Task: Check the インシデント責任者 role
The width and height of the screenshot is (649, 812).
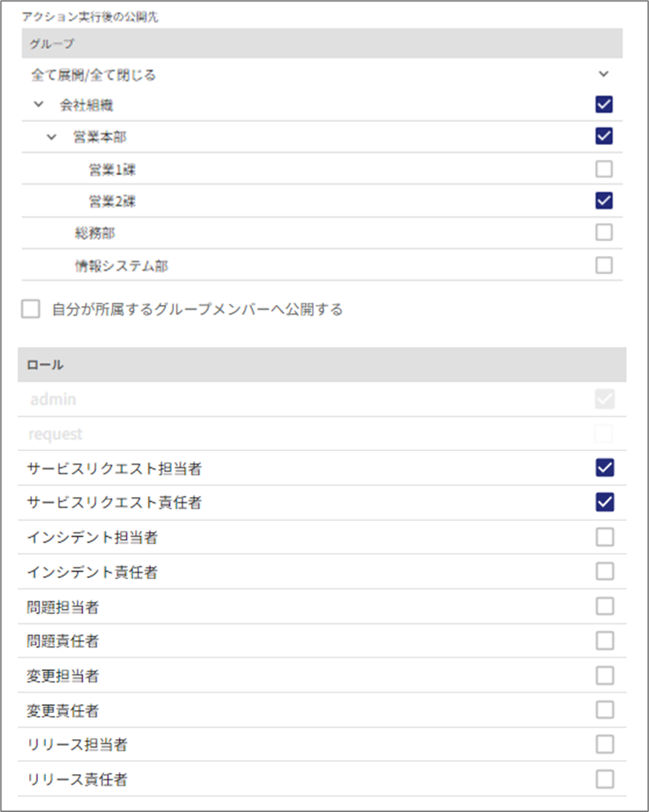Action: pos(604,572)
